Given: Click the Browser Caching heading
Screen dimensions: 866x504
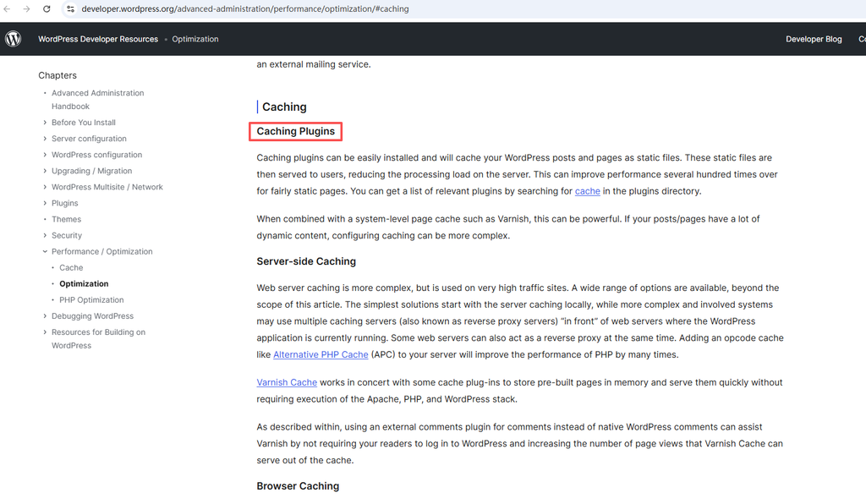Looking at the screenshot, I should [x=298, y=485].
